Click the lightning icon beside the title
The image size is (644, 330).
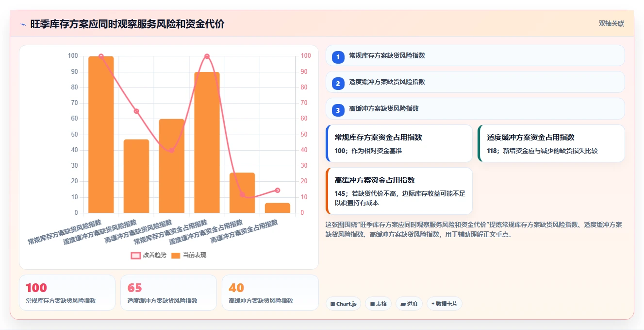point(23,24)
